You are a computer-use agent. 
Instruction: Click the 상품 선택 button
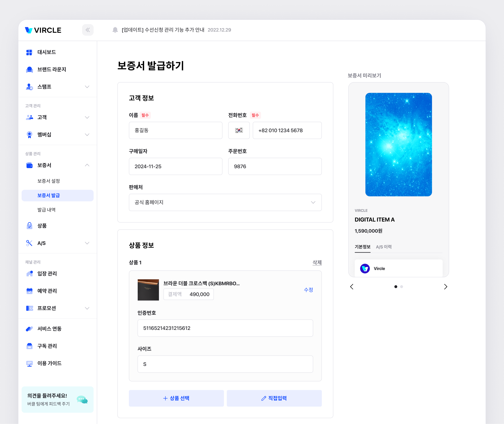click(176, 398)
